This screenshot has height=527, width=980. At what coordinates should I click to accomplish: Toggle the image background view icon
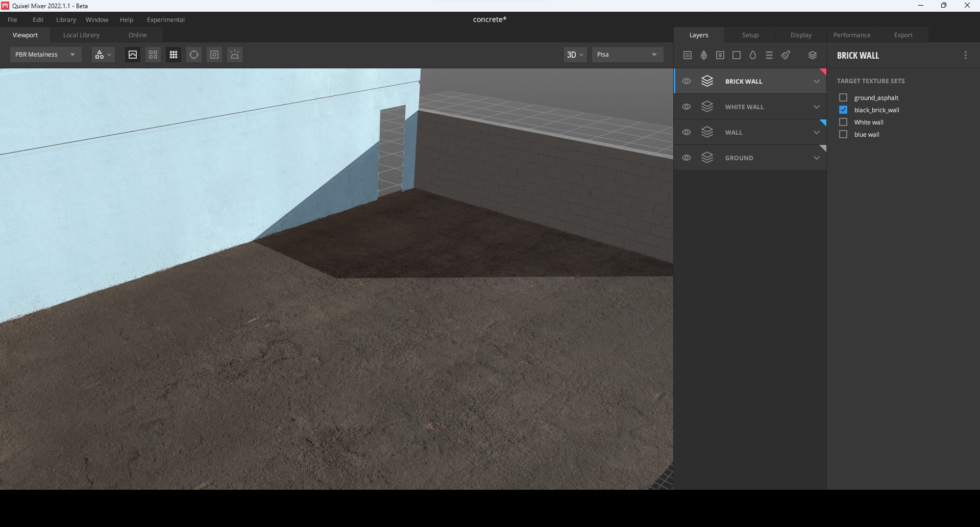133,55
